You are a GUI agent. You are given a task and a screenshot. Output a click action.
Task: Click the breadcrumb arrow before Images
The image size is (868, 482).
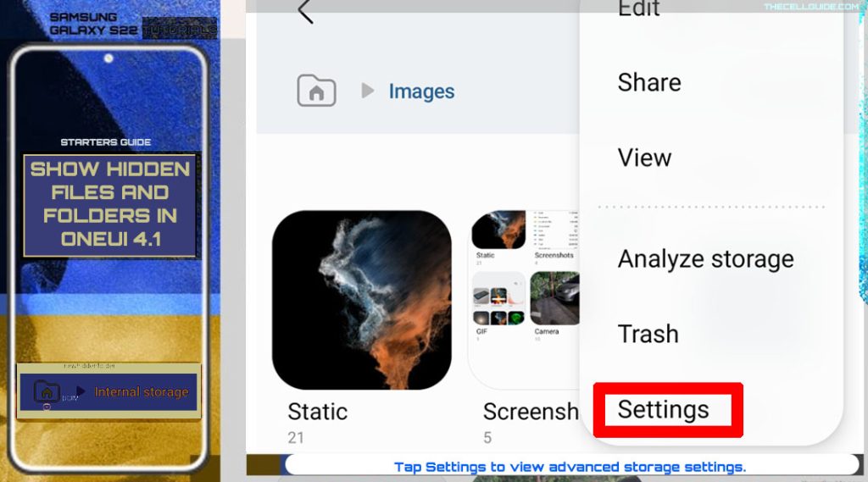pyautogui.click(x=368, y=90)
